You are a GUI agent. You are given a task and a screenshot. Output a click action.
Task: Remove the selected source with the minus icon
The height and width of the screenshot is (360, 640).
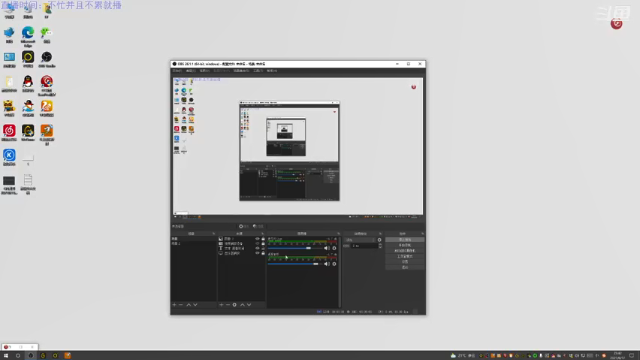(x=228, y=305)
